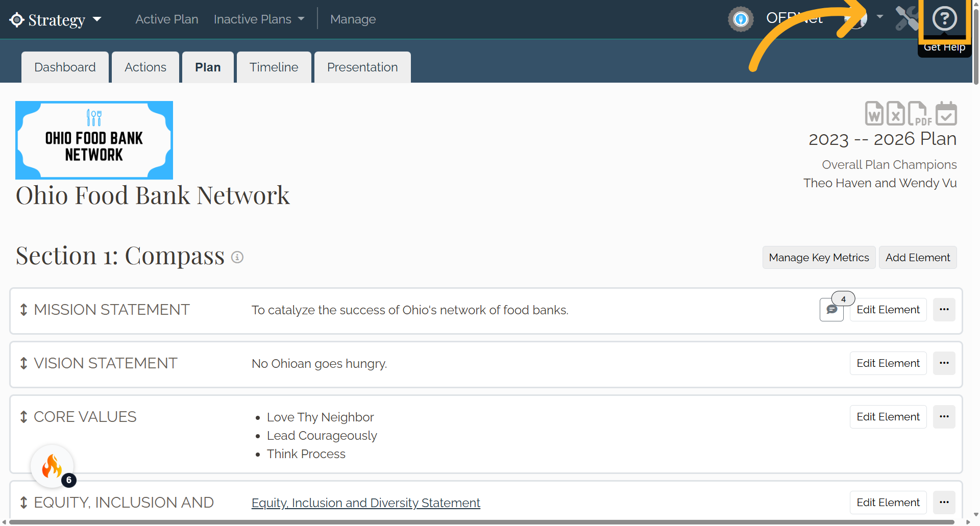Click 'Lead Courageously' core value
980x526 pixels.
tap(322, 436)
